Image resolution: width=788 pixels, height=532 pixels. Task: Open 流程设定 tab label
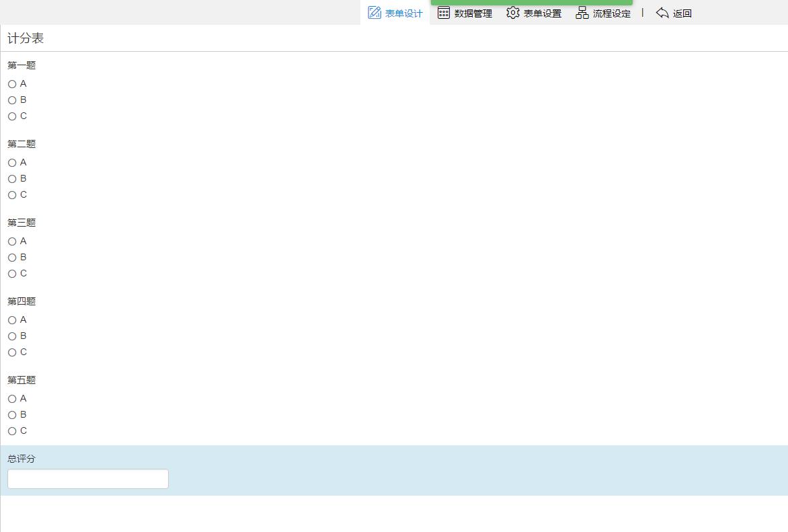click(612, 13)
